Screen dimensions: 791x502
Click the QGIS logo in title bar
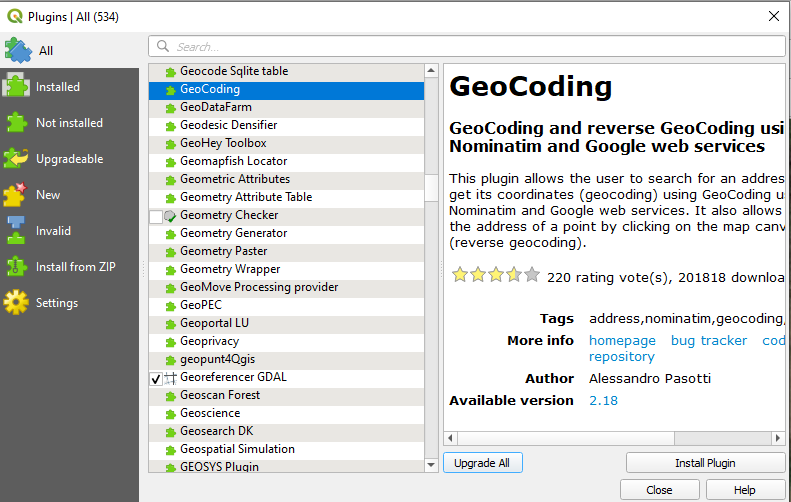tap(15, 16)
